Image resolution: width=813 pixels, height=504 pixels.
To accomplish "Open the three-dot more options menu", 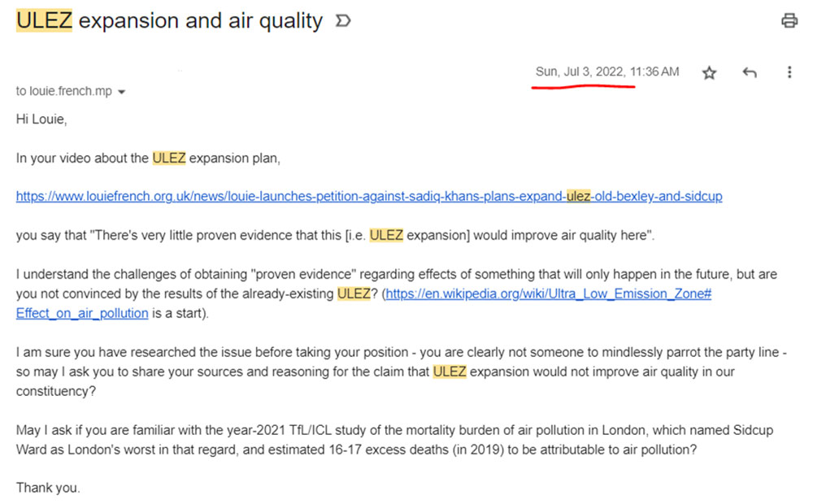I will pyautogui.click(x=789, y=73).
